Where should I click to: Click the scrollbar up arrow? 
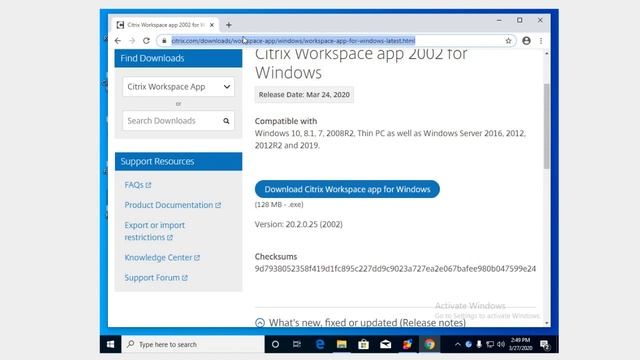tap(547, 53)
